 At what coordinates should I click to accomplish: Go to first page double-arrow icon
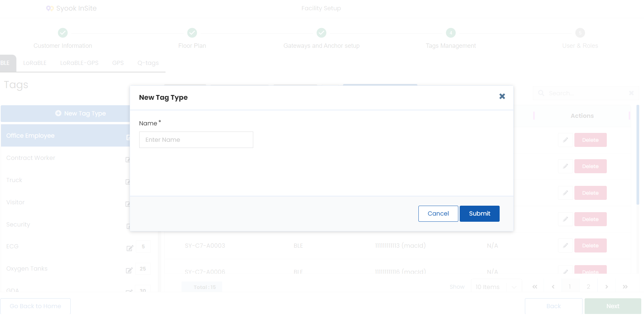535,287
